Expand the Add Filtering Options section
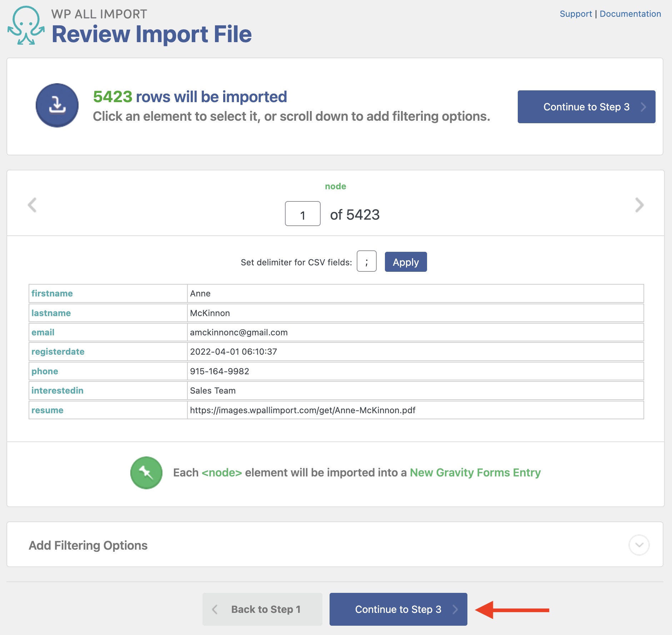Screen dimensions: 672x635 [639, 545]
